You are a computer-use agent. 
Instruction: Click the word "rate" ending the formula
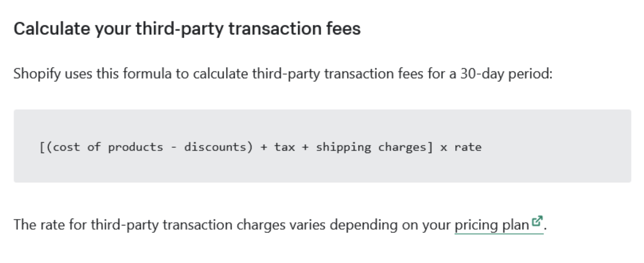click(x=467, y=147)
